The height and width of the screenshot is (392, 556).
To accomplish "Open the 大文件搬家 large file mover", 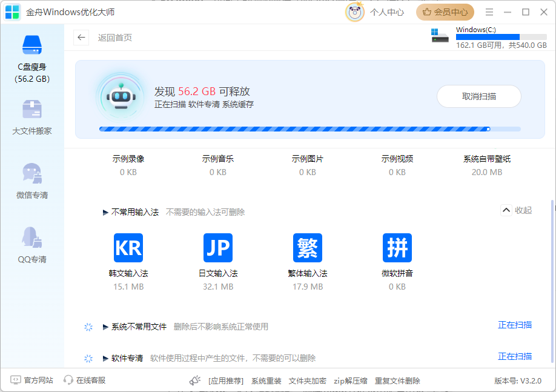I will click(x=32, y=118).
